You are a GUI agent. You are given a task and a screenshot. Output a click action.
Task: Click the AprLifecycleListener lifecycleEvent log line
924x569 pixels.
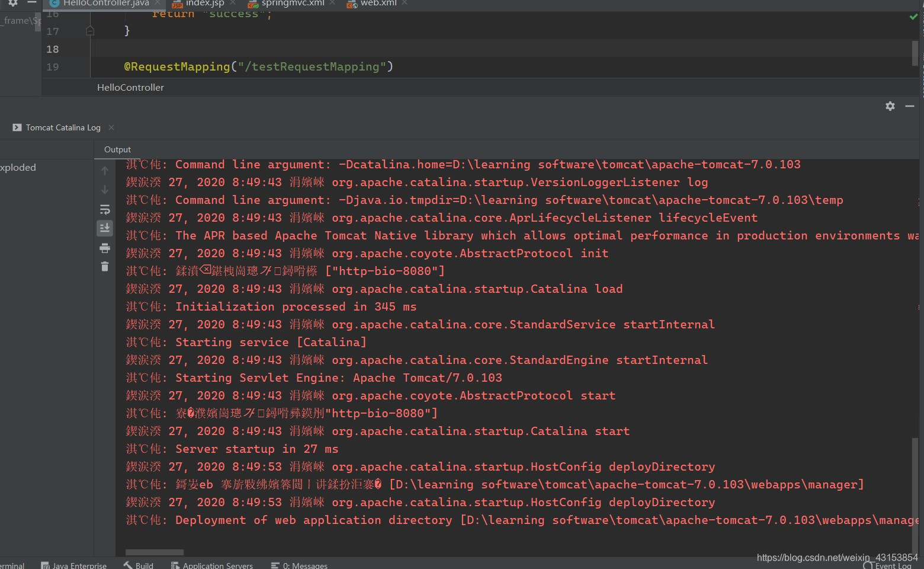point(442,218)
